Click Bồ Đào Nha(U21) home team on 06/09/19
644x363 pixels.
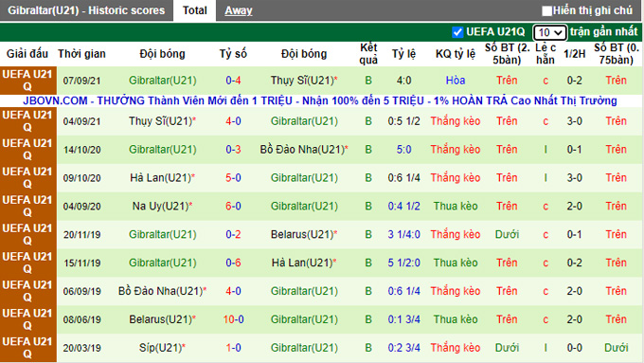pos(162,291)
